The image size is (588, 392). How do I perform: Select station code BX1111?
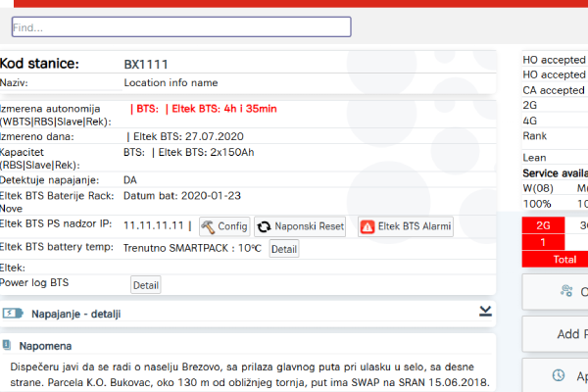(146, 65)
